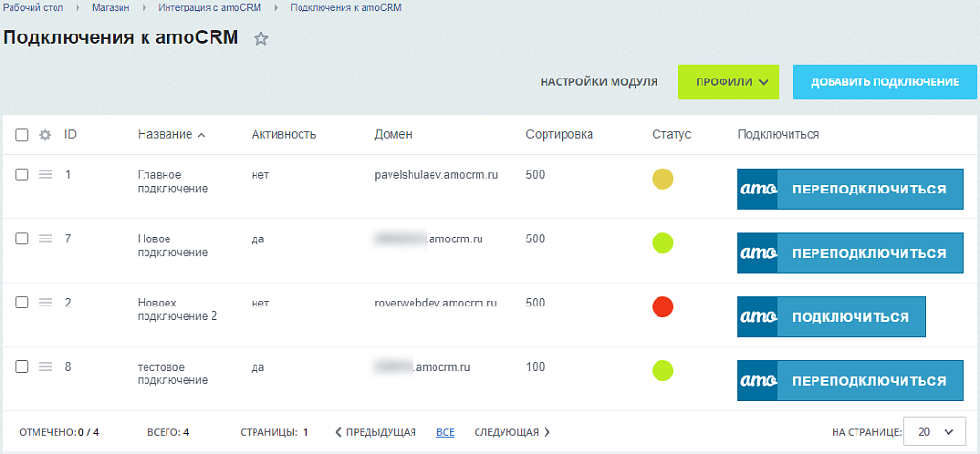The width and height of the screenshot is (980, 454).
Task: Open the per-page count dropdown showing 20
Action: coord(936,432)
